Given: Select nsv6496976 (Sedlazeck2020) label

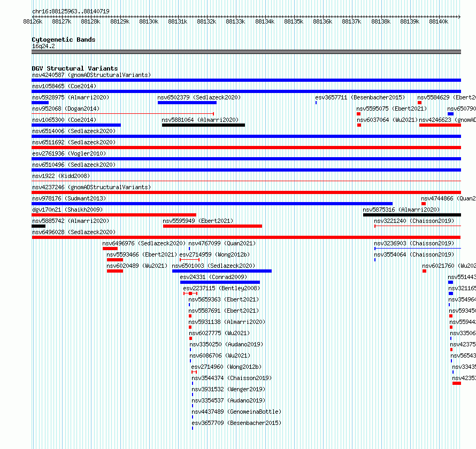Looking at the screenshot, I should [x=144, y=243].
